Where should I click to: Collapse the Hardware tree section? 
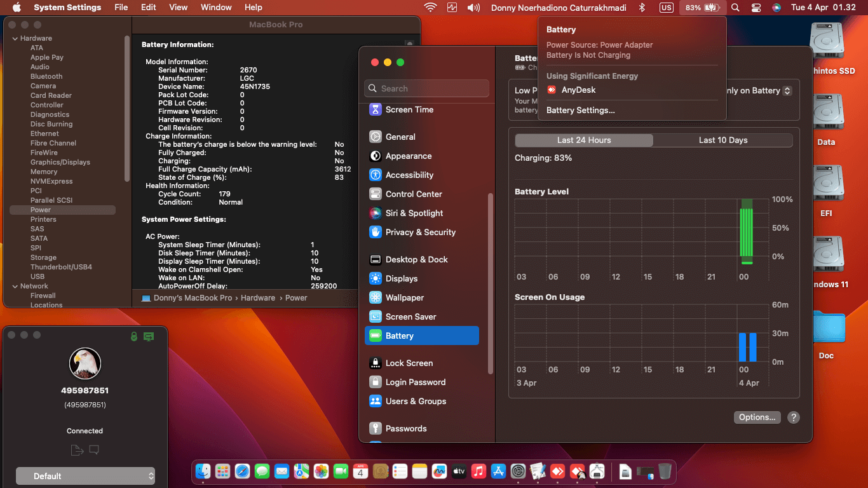(x=15, y=38)
